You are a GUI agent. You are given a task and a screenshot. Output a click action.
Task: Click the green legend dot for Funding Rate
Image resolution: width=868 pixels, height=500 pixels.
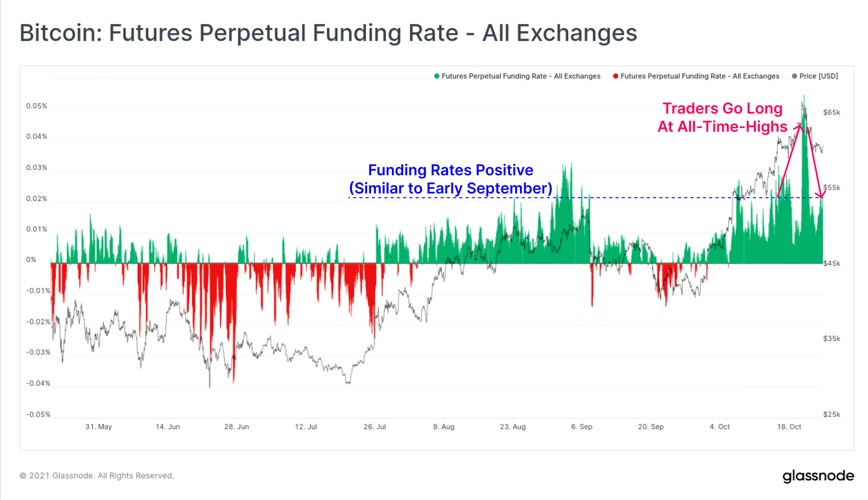point(437,76)
